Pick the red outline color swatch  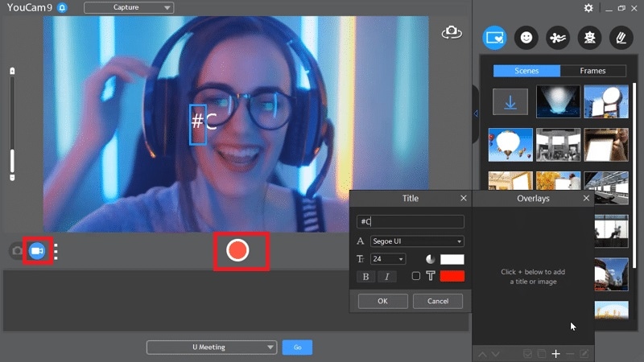coord(452,276)
